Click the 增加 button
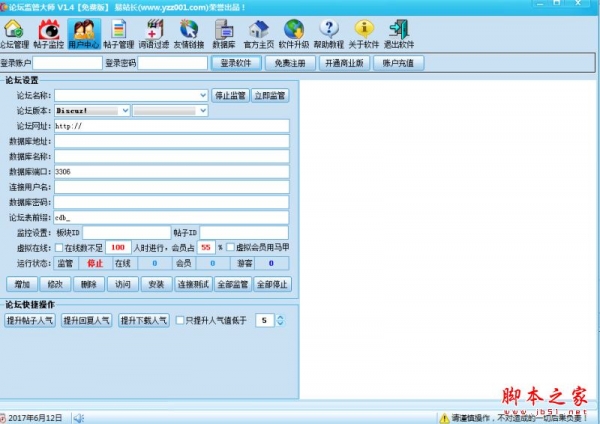 tap(22, 284)
